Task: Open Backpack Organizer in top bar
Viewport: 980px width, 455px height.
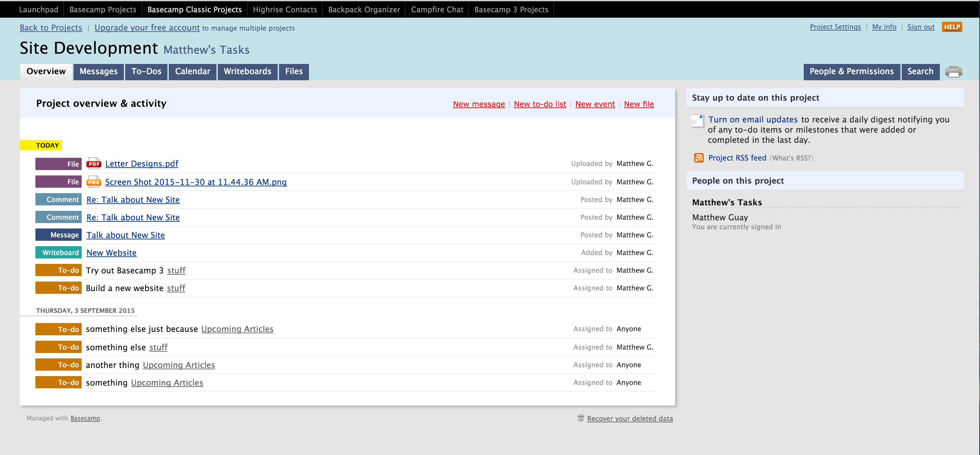Action: [364, 9]
